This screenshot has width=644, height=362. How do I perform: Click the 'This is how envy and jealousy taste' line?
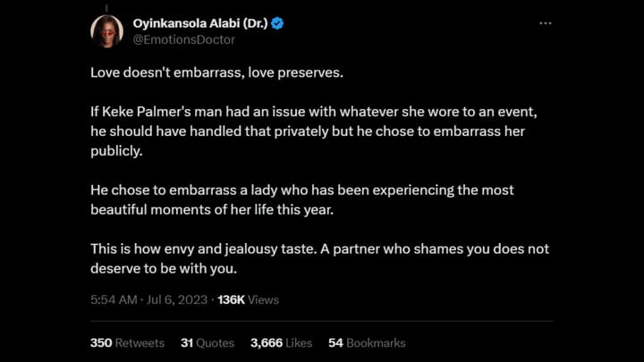(319, 248)
